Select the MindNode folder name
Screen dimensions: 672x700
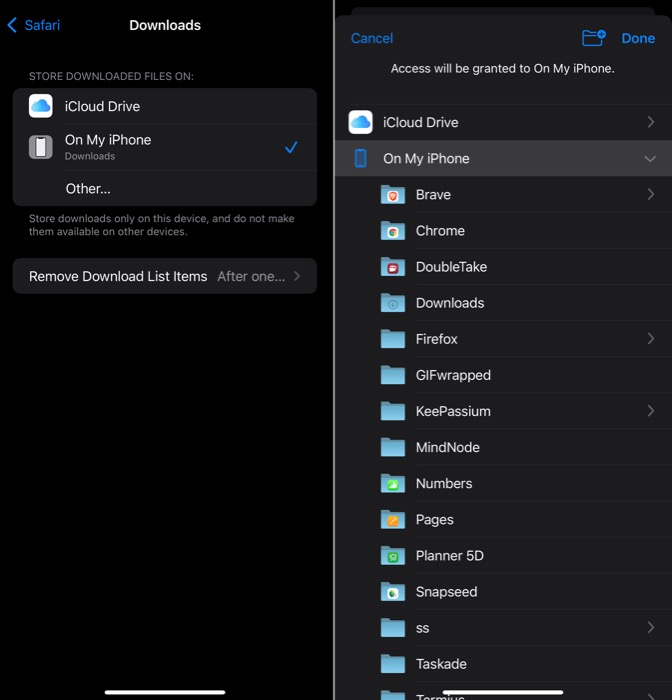tap(448, 447)
